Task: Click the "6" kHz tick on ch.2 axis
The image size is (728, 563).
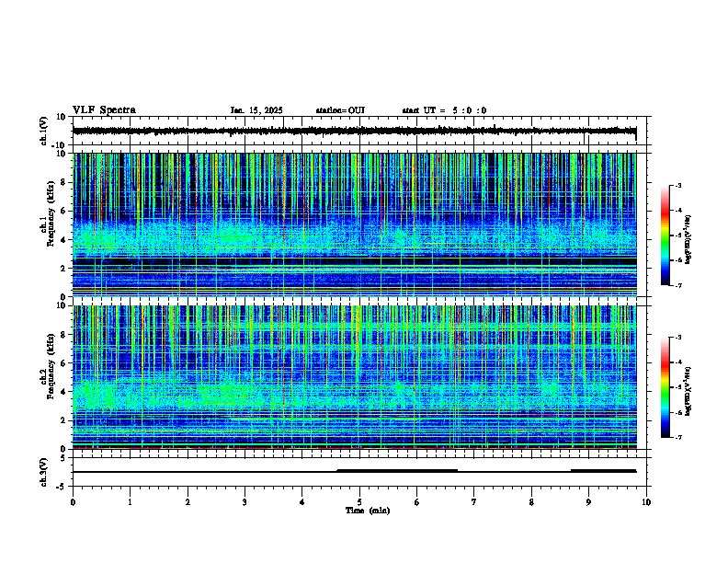Action: click(x=63, y=362)
